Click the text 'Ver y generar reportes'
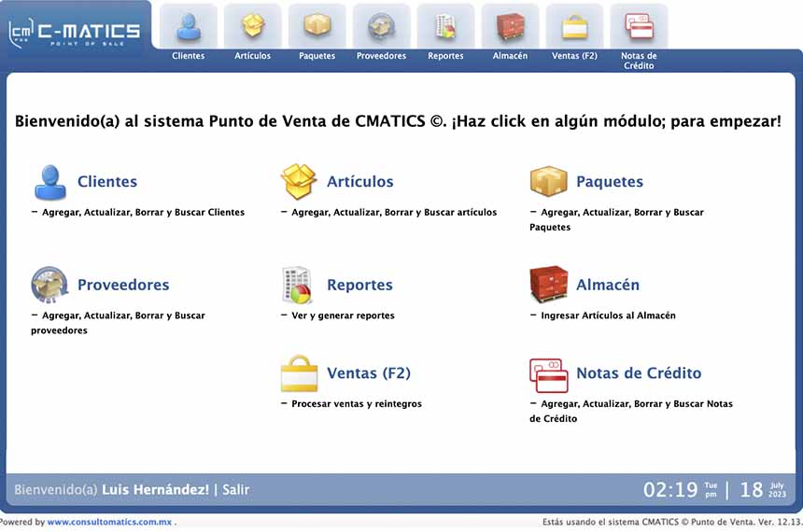The height and width of the screenshot is (532, 803). tap(343, 315)
